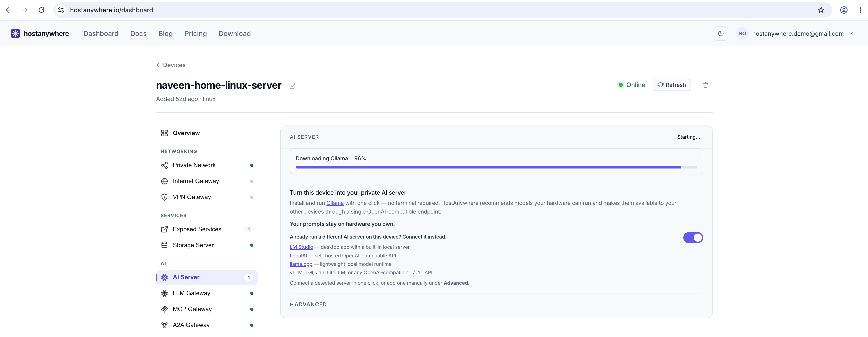Toggle the AI server switch off

point(693,238)
